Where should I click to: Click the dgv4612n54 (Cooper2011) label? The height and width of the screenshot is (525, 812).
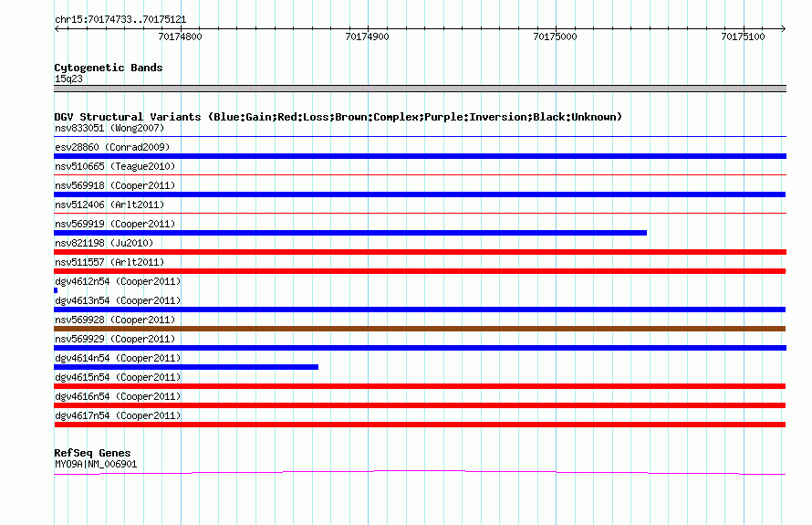pos(118,281)
